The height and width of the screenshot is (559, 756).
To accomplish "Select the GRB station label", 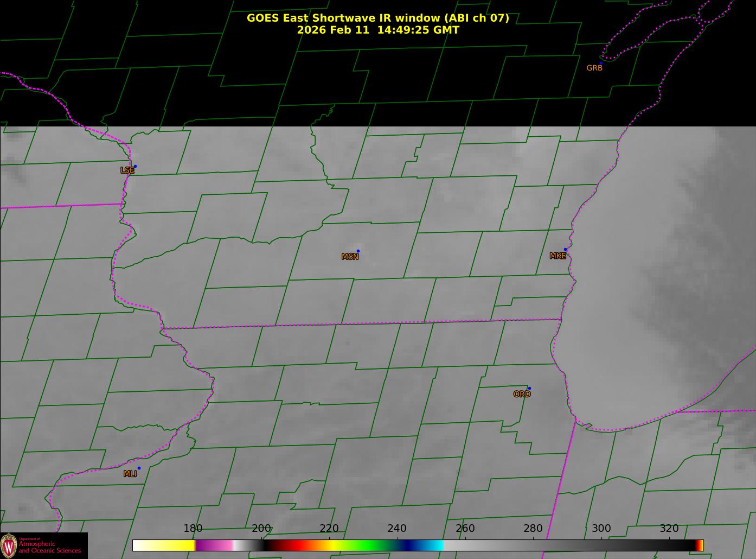I will pyautogui.click(x=594, y=68).
